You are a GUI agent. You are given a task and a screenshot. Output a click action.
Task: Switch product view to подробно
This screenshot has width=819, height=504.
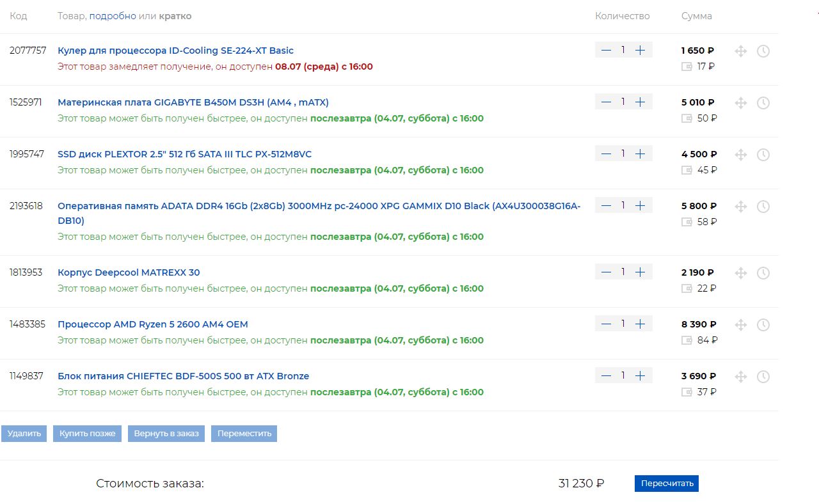coord(113,16)
